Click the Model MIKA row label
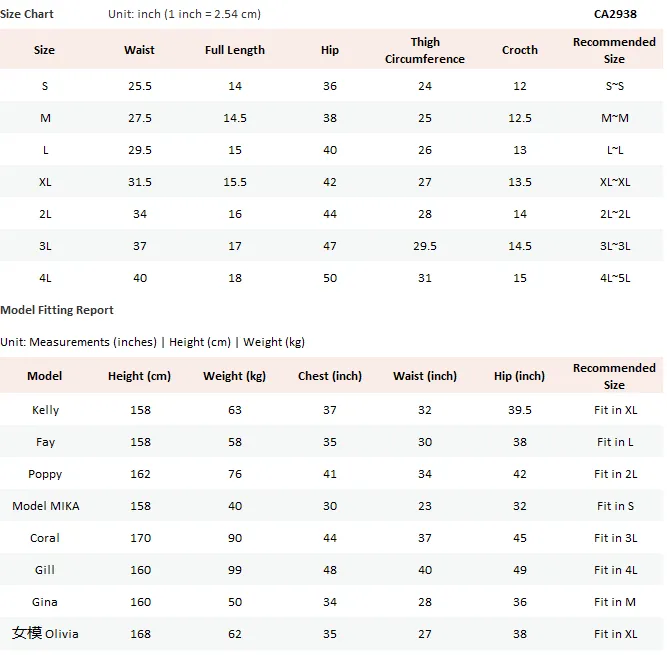The image size is (667, 655). [46, 506]
